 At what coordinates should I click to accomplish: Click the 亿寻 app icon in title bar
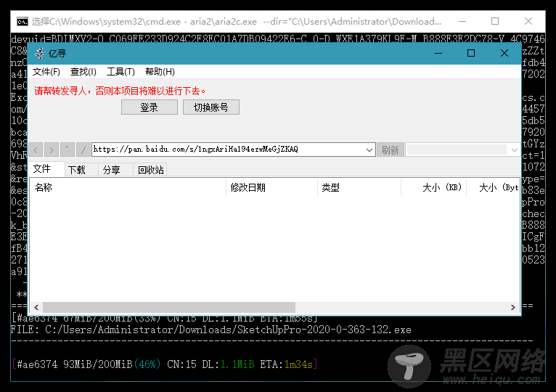point(39,54)
